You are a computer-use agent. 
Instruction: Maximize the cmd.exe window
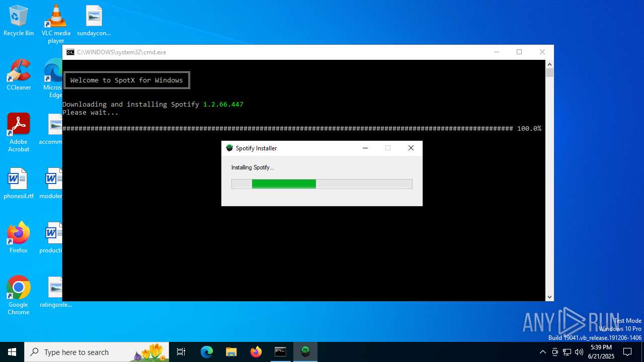pos(519,52)
